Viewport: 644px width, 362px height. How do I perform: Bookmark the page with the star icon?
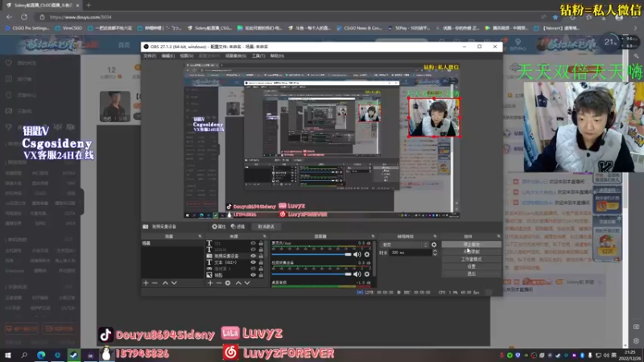[x=555, y=17]
